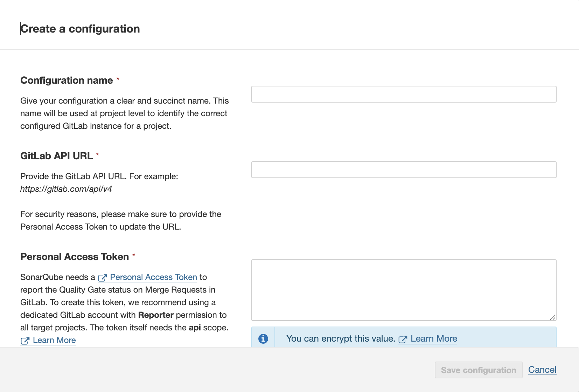Click the blue info icon in encrypt notice
579x392 pixels.
click(x=263, y=338)
